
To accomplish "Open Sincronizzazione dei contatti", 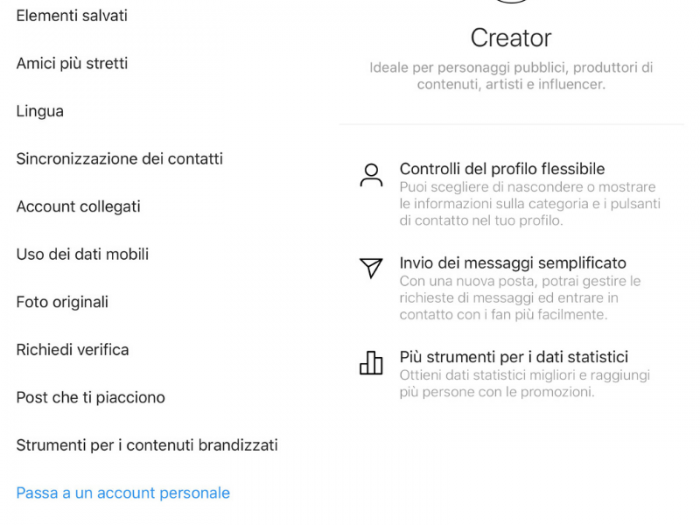I will 119,159.
